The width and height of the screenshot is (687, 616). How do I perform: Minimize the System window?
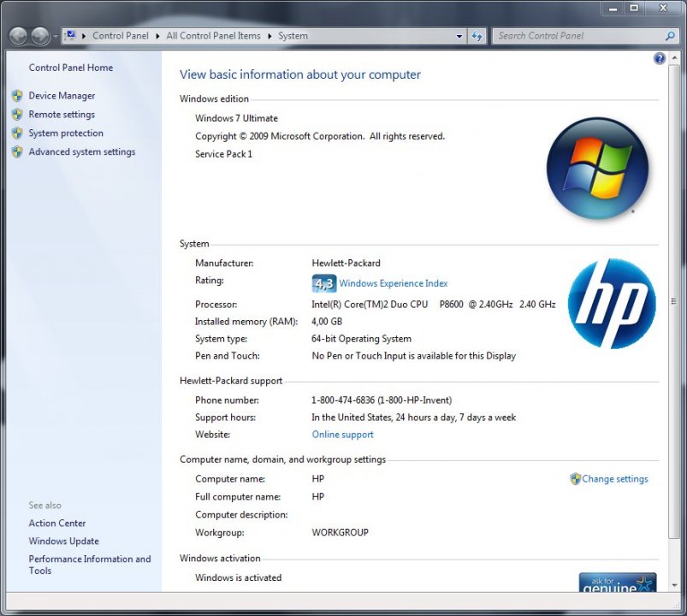[x=613, y=8]
